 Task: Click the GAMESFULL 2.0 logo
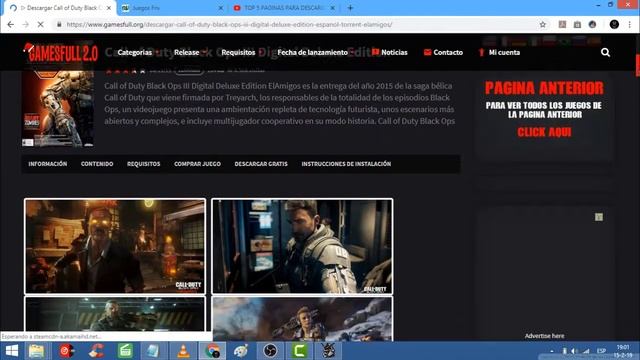60,52
